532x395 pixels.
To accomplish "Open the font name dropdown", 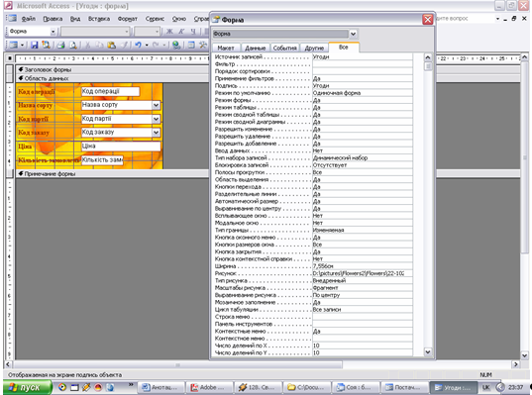I will tap(127, 32).
